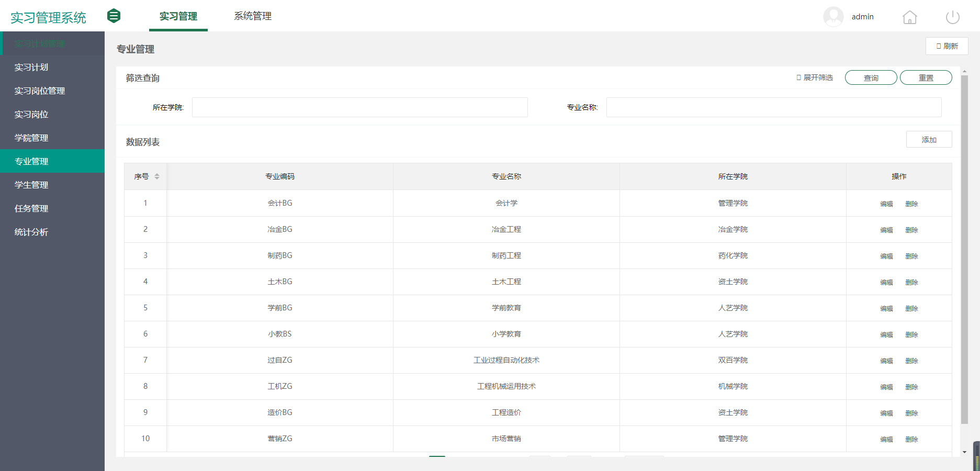Click the 重置 reset button
Screen dimensions: 980x471
pyautogui.click(x=926, y=77)
